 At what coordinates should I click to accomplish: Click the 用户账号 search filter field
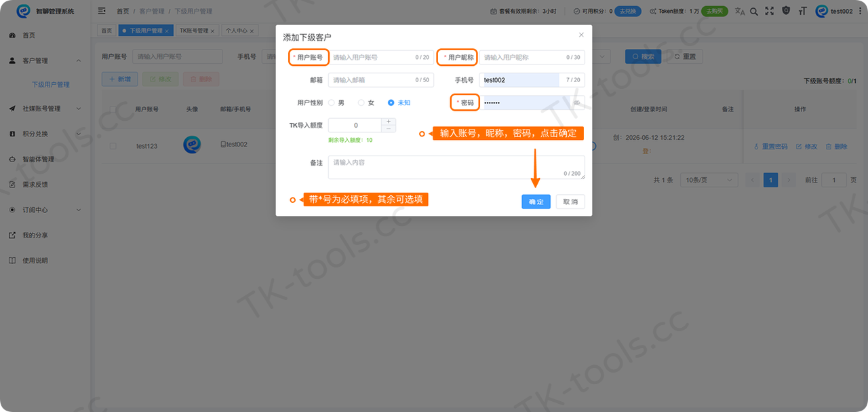point(178,56)
